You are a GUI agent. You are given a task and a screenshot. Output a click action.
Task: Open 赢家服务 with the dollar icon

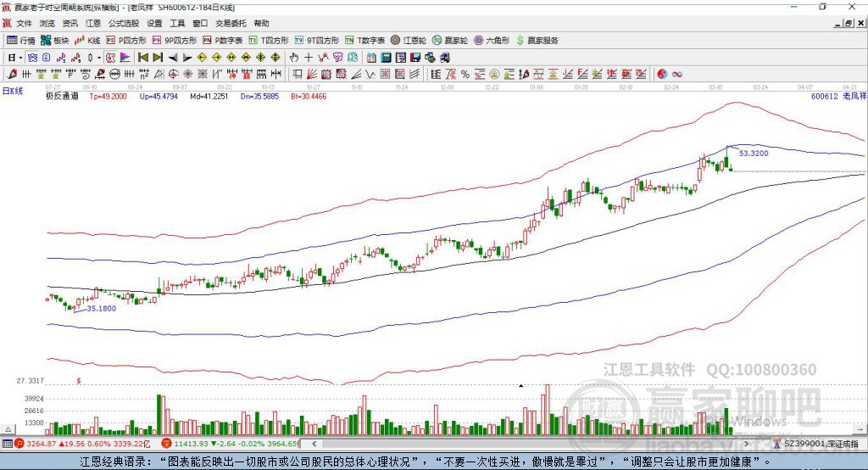point(537,41)
